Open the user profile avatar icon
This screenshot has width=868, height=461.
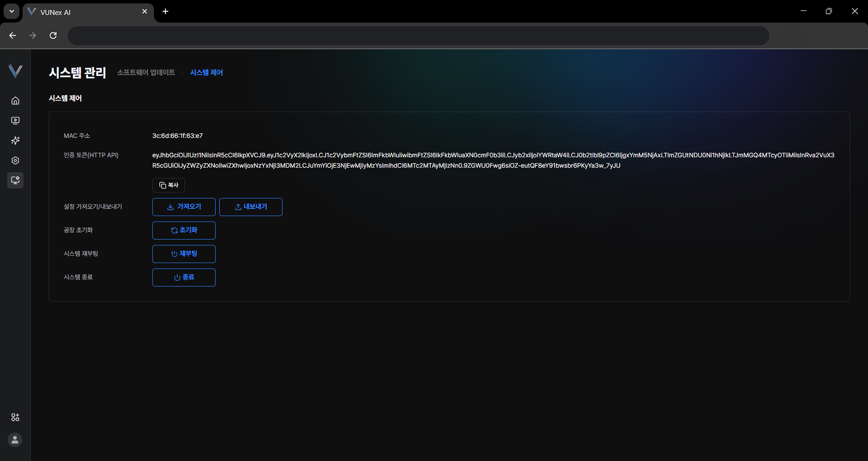coord(15,440)
